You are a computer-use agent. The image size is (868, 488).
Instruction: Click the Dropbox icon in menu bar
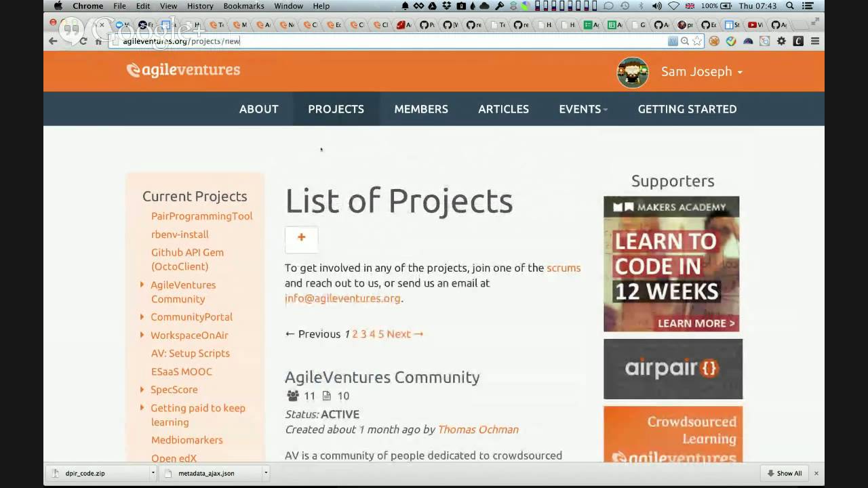447,6
